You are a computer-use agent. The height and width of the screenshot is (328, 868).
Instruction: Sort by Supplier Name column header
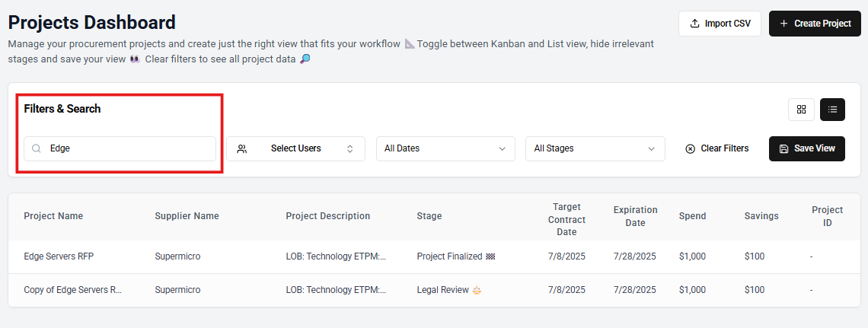point(187,216)
